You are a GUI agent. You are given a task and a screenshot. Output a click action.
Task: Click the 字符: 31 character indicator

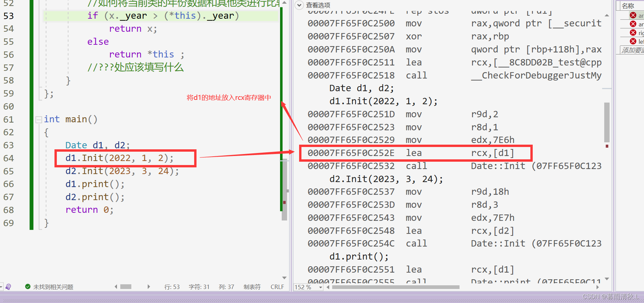199,287
